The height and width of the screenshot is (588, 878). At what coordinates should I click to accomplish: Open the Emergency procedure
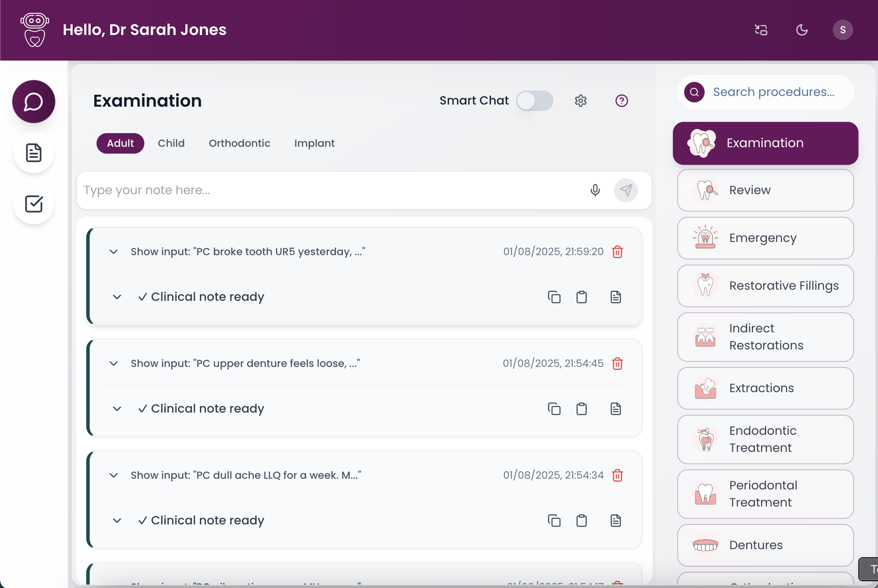765,238
